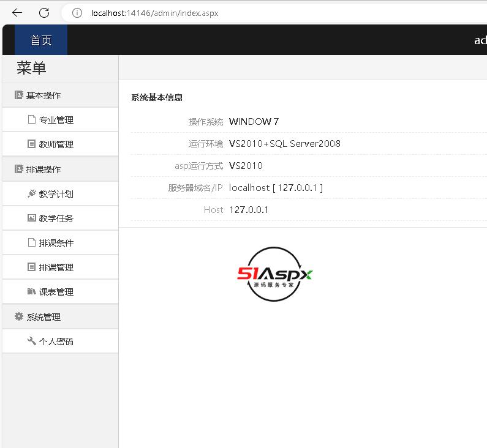Open 教学任务 menu item

pos(60,218)
